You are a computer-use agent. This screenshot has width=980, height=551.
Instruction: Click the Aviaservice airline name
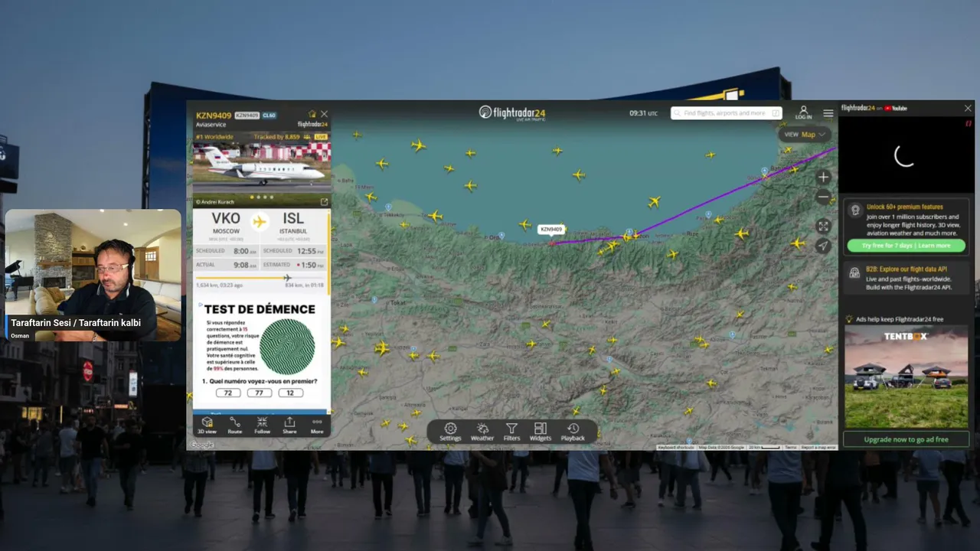point(211,124)
